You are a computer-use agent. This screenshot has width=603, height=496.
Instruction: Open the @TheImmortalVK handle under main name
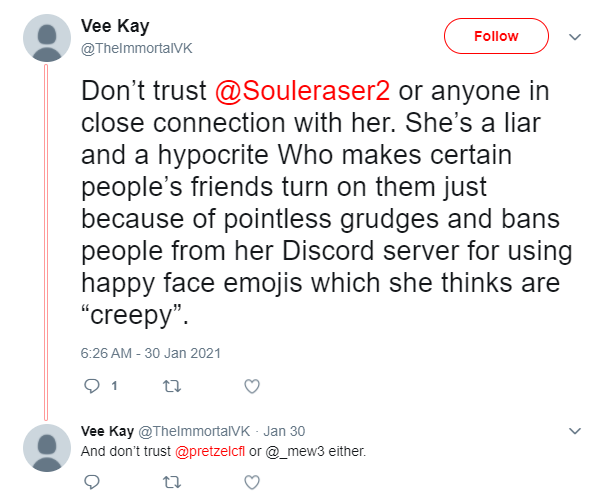coord(137,48)
